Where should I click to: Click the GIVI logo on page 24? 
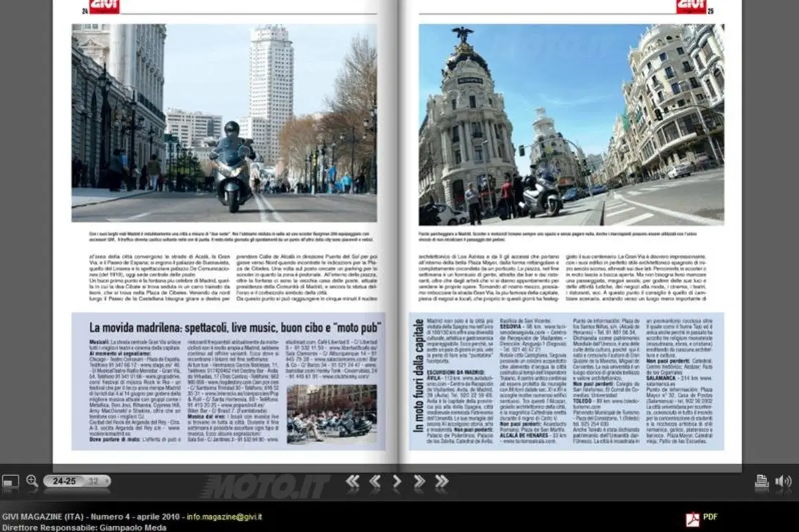(x=105, y=6)
